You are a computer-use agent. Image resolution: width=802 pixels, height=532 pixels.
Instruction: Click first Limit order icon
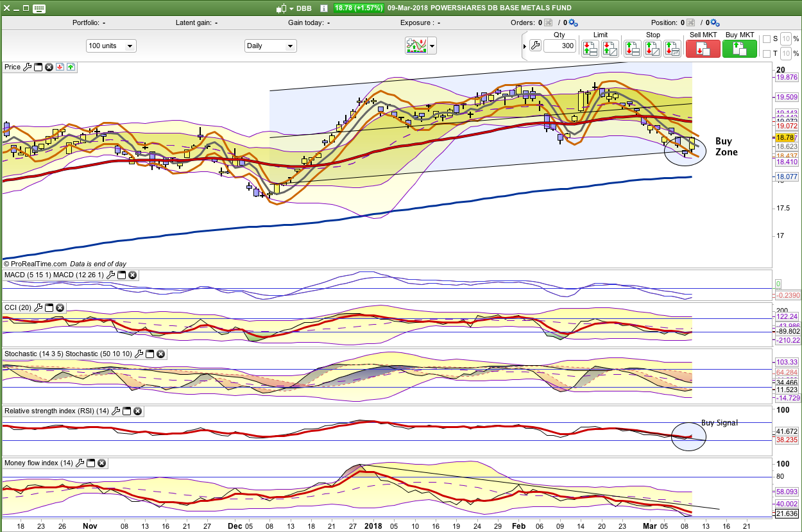point(590,49)
